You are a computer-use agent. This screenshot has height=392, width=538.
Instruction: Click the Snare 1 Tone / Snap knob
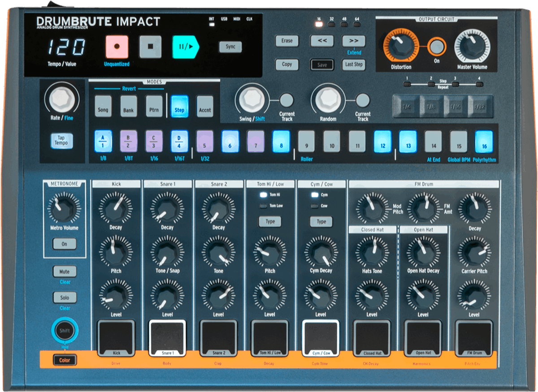pos(167,252)
